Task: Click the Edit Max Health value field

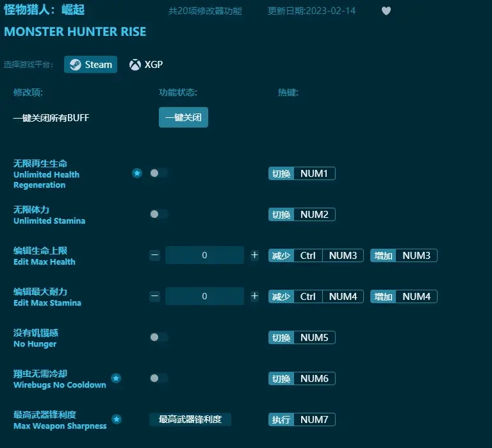Action: click(x=204, y=255)
